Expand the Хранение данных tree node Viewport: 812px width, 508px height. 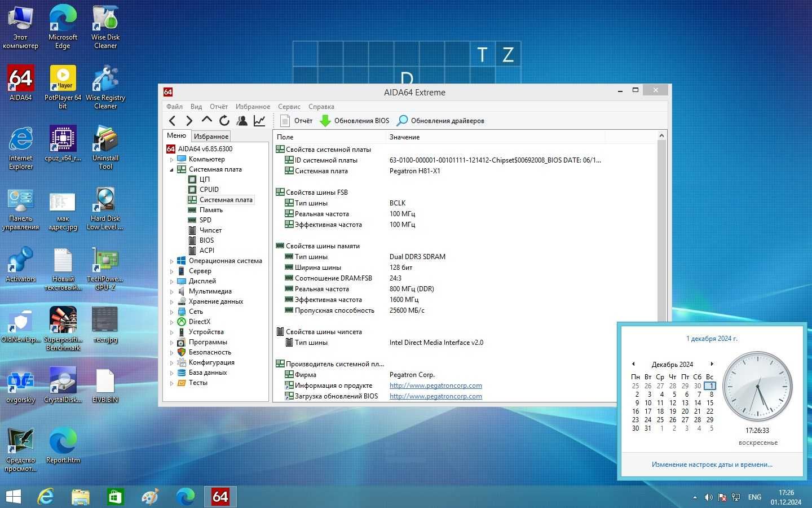(x=171, y=302)
